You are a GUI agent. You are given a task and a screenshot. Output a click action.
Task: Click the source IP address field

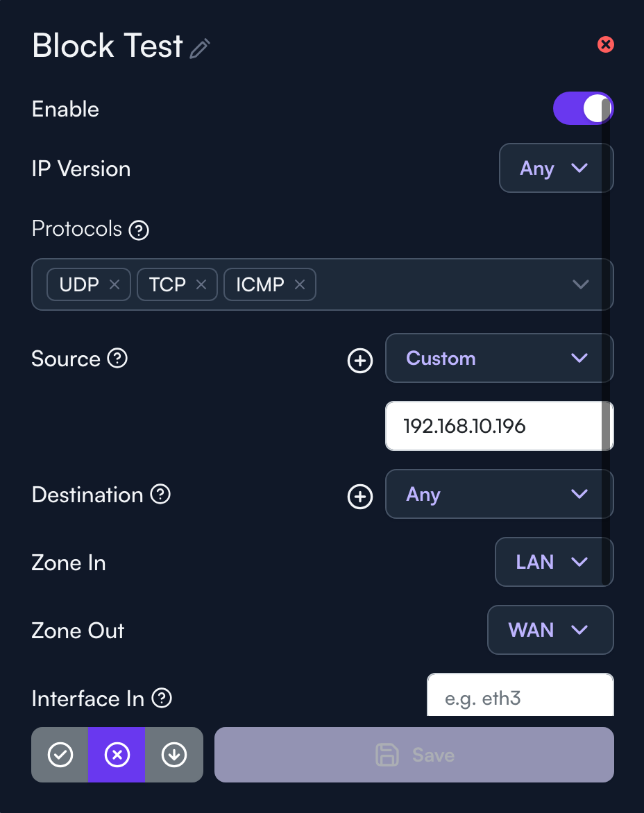coord(500,426)
